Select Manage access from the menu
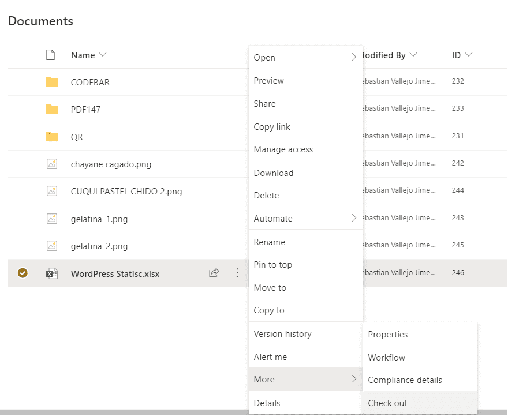508x420 pixels. click(x=306, y=149)
